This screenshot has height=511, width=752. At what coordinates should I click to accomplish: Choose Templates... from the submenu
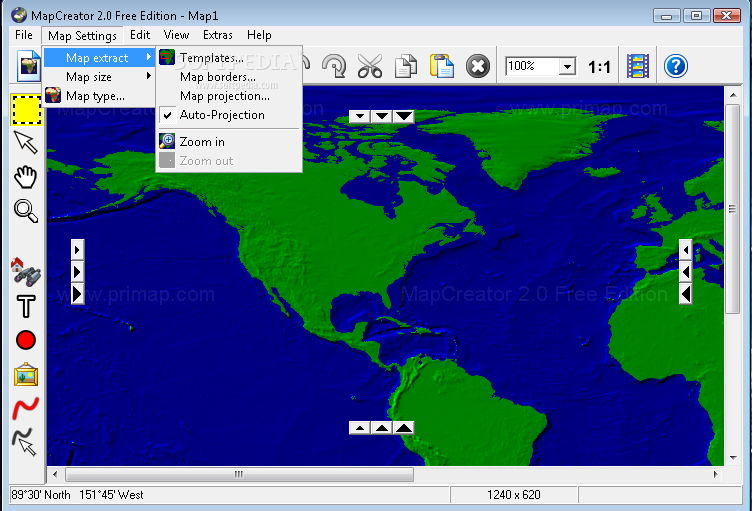pos(230,58)
